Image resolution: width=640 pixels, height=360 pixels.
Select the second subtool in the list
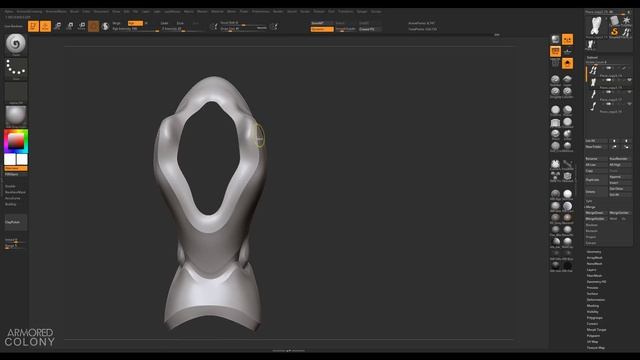coord(593,82)
